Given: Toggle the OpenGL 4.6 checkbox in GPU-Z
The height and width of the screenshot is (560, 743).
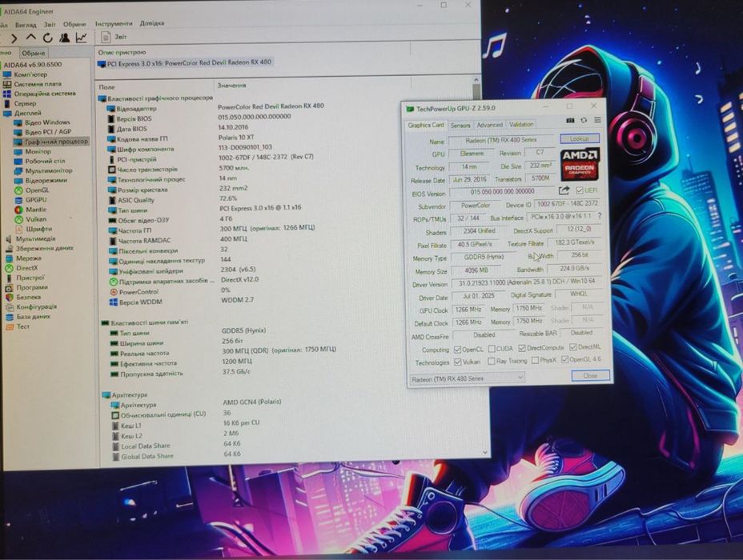Looking at the screenshot, I should (x=564, y=360).
